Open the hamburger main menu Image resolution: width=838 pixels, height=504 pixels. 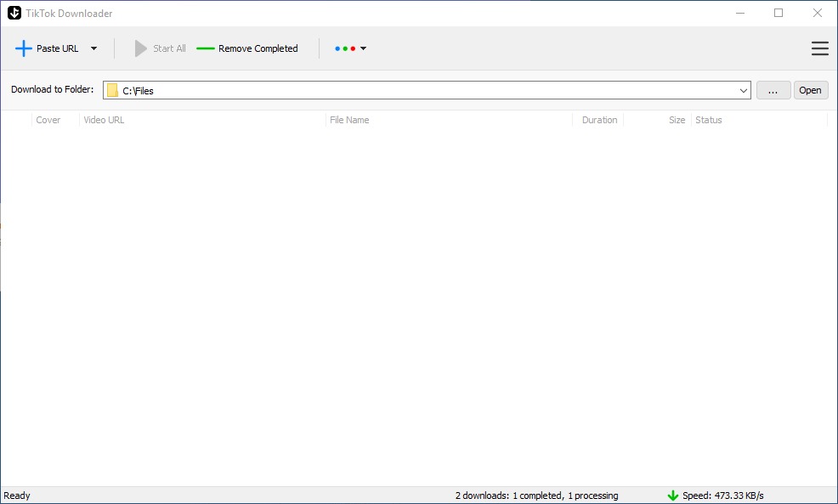pyautogui.click(x=820, y=48)
